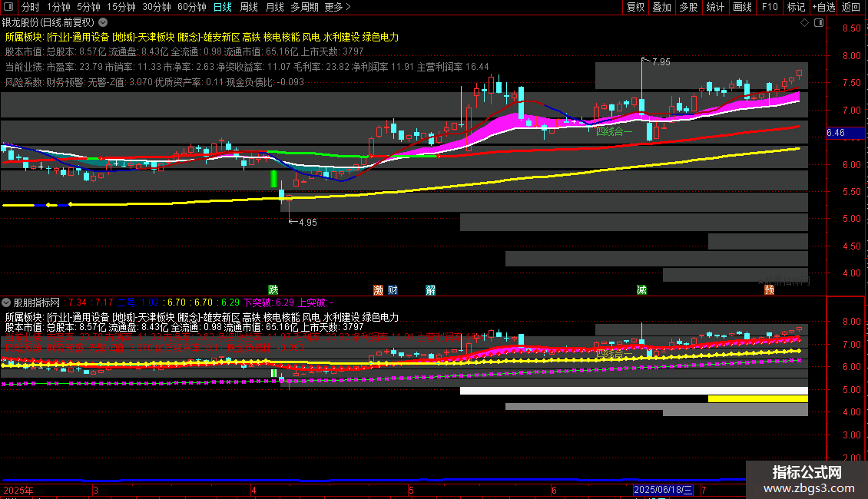Viewport: 868px width, 499px height.
Task: Open the 复权 adjustment option
Action: click(x=635, y=7)
